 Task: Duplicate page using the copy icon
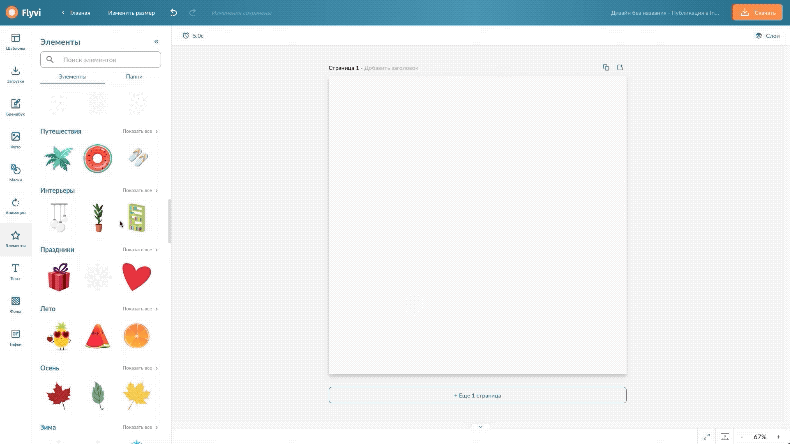coord(606,68)
